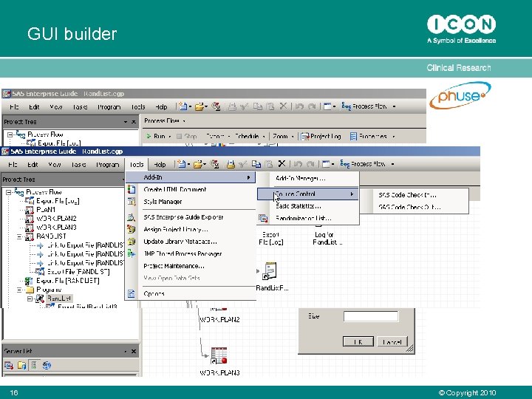Select the WORK.PLAN3 item in the Project Tree
Screen dimensions: 532x399
pos(56,228)
